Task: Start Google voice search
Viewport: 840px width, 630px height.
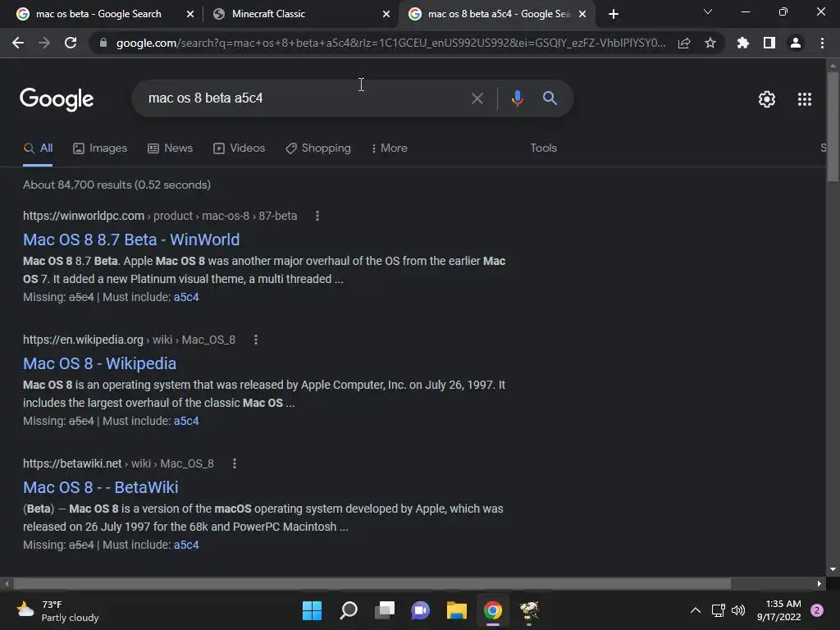Action: click(x=518, y=98)
